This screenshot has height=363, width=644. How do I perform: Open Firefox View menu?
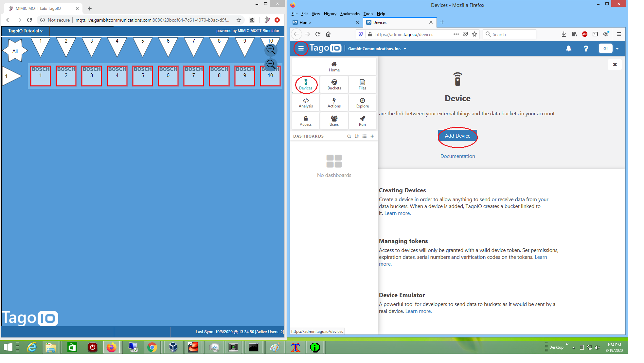pyautogui.click(x=316, y=14)
